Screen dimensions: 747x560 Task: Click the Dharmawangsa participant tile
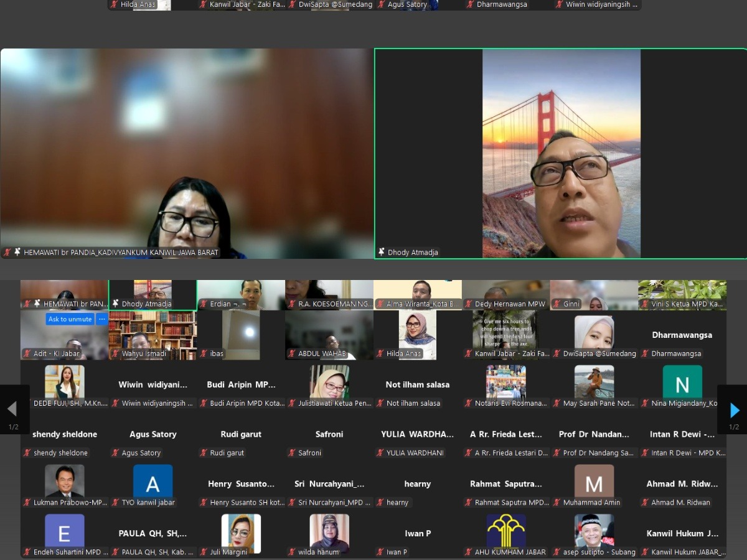682,336
